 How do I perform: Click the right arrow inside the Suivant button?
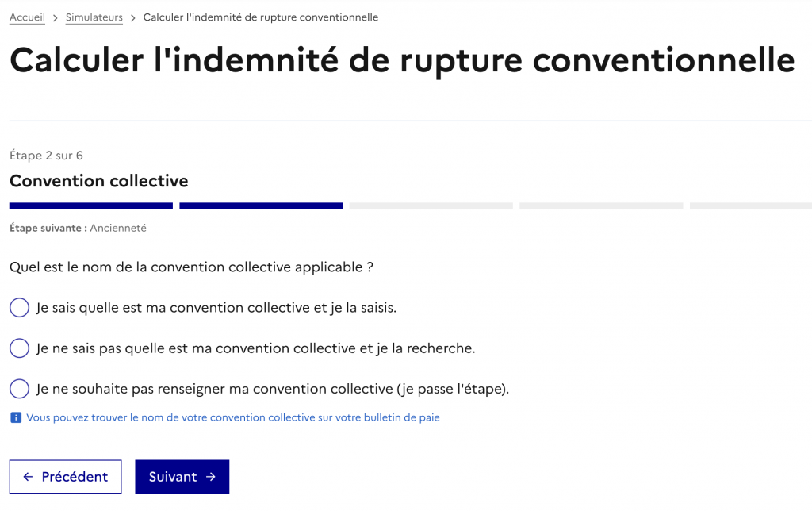[x=209, y=476]
